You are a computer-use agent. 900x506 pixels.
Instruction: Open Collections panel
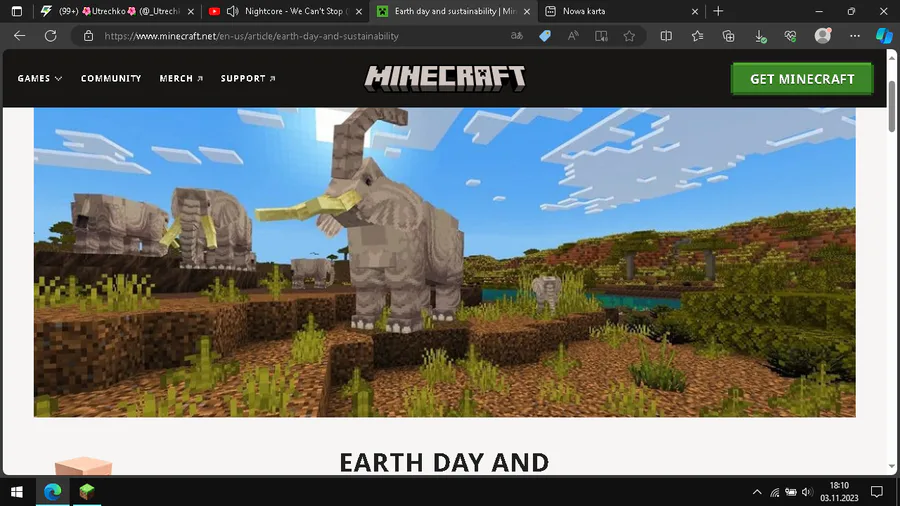[x=728, y=36]
